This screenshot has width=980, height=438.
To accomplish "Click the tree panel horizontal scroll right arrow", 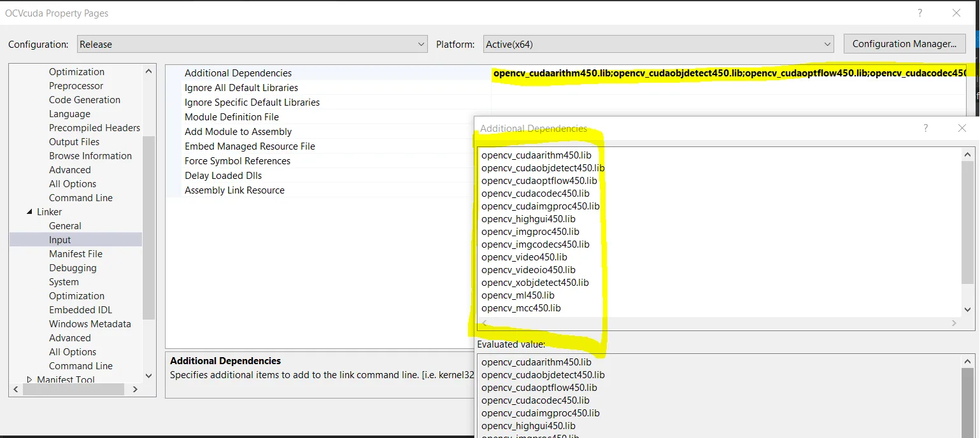I will [135, 389].
